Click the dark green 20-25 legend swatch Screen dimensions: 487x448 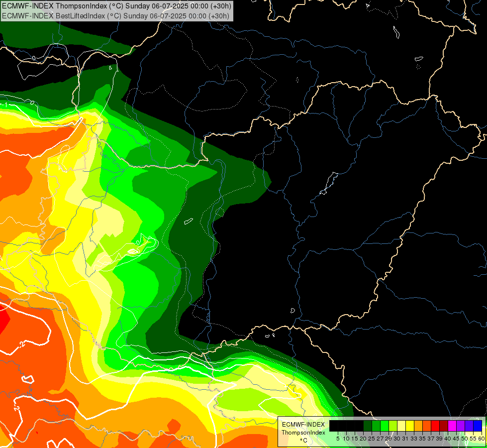[x=368, y=426]
